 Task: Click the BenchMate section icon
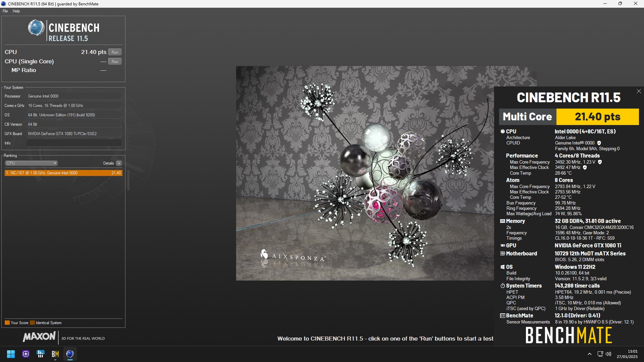502,316
